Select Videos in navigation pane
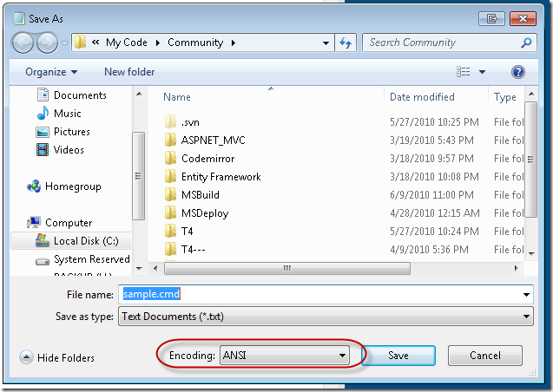 tap(69, 150)
